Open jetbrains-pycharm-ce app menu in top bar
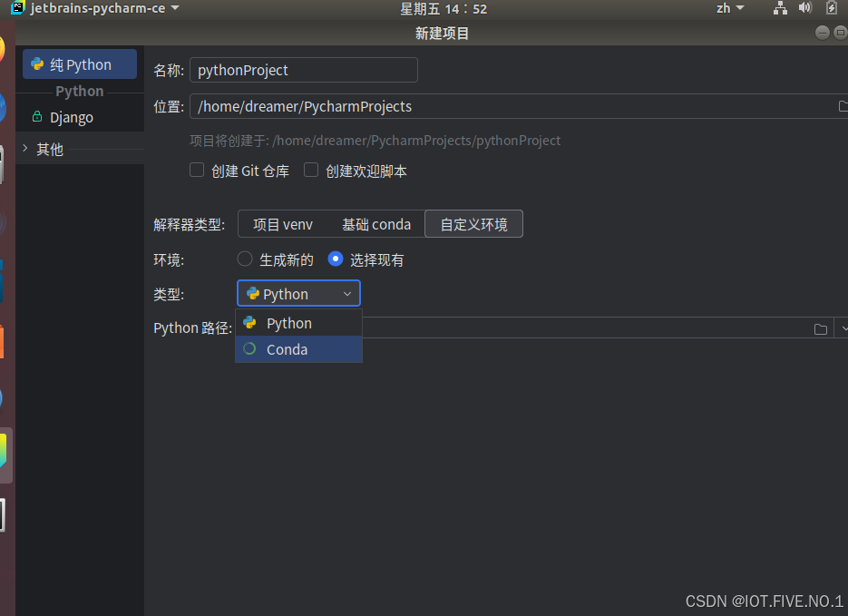The width and height of the screenshot is (848, 616). [x=97, y=8]
